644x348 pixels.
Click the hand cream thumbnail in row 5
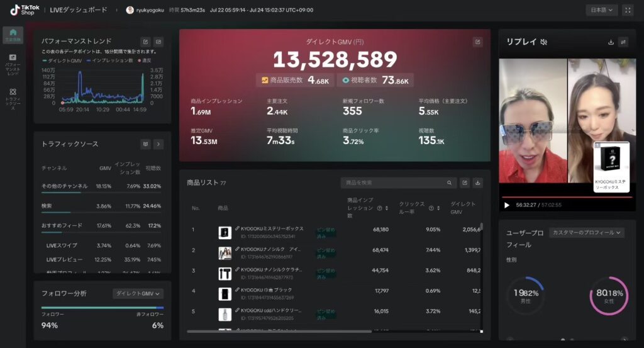point(225,314)
